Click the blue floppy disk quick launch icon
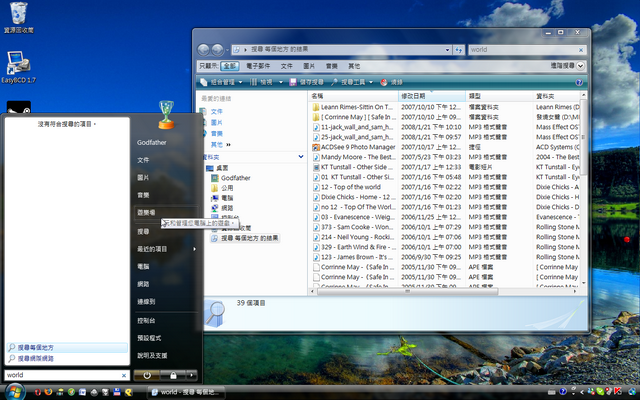 [x=117, y=392]
